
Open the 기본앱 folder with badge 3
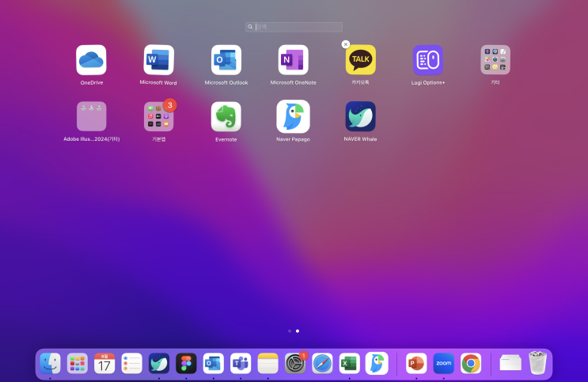[158, 116]
